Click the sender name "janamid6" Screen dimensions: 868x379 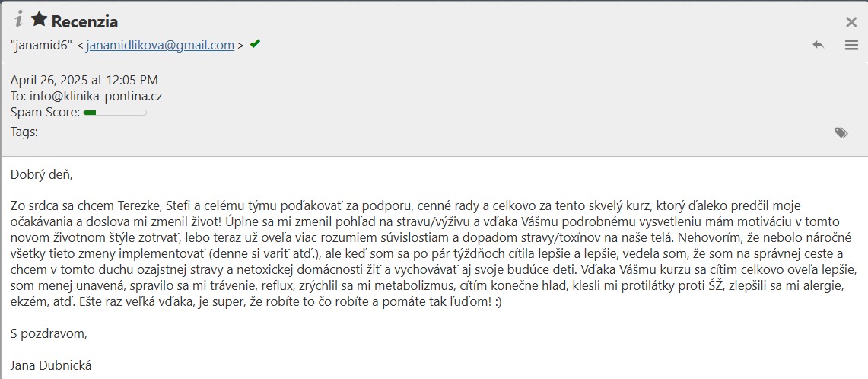pyautogui.click(x=42, y=46)
